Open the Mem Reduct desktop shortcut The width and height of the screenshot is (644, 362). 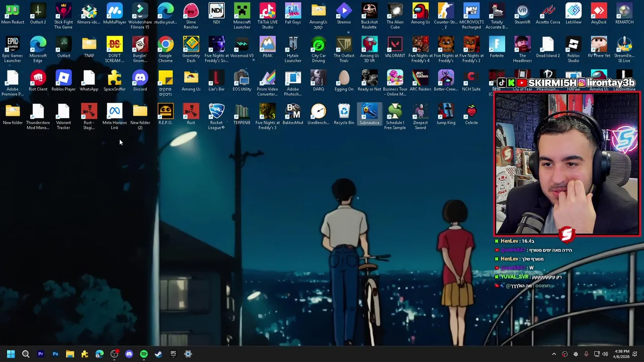13,14
